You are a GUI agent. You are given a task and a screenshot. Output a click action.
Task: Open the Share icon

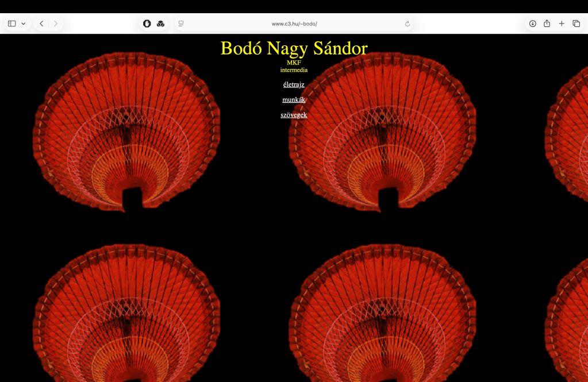pos(547,24)
